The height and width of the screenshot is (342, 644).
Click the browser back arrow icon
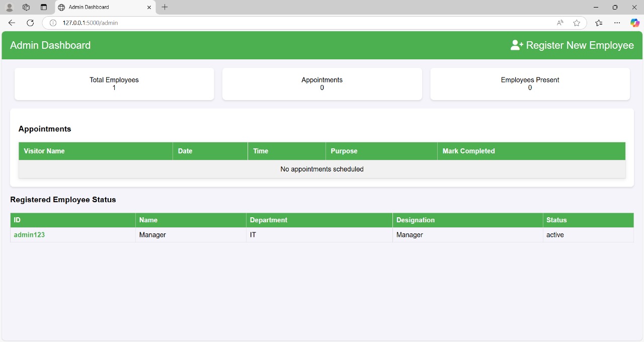coord(12,23)
